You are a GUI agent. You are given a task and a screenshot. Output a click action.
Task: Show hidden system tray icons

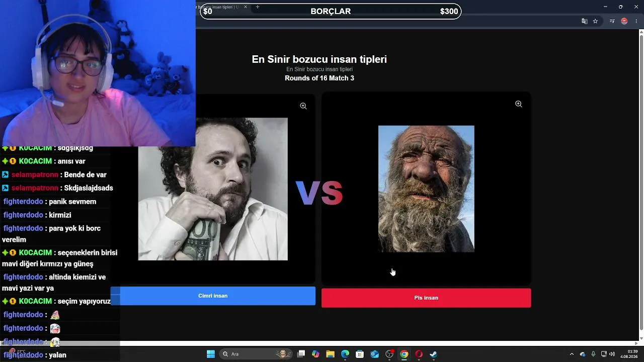tap(572, 354)
